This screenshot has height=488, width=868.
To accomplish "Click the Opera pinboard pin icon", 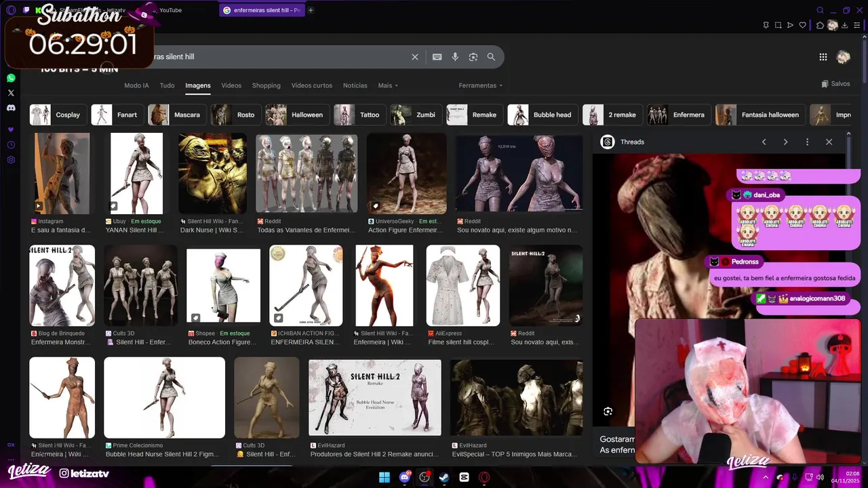I will (x=766, y=25).
